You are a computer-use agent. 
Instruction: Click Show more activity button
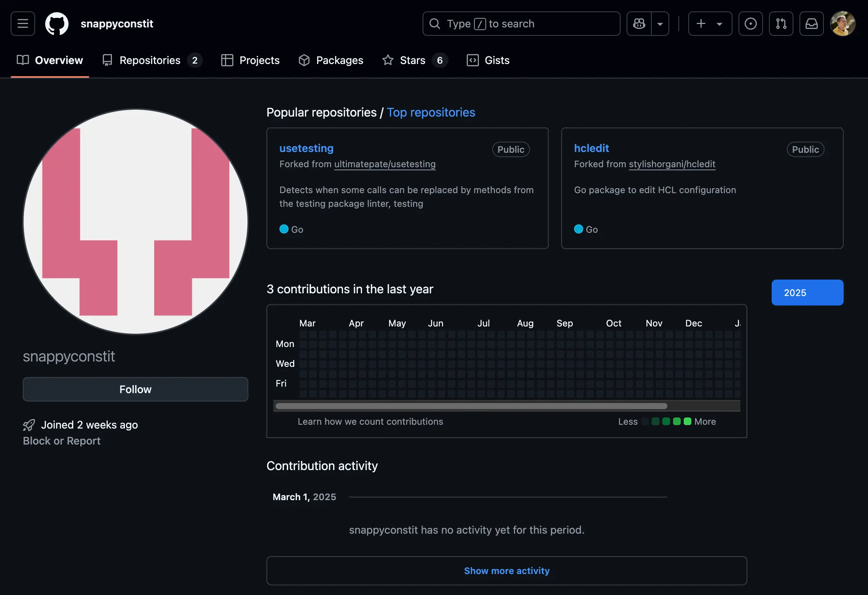(506, 571)
